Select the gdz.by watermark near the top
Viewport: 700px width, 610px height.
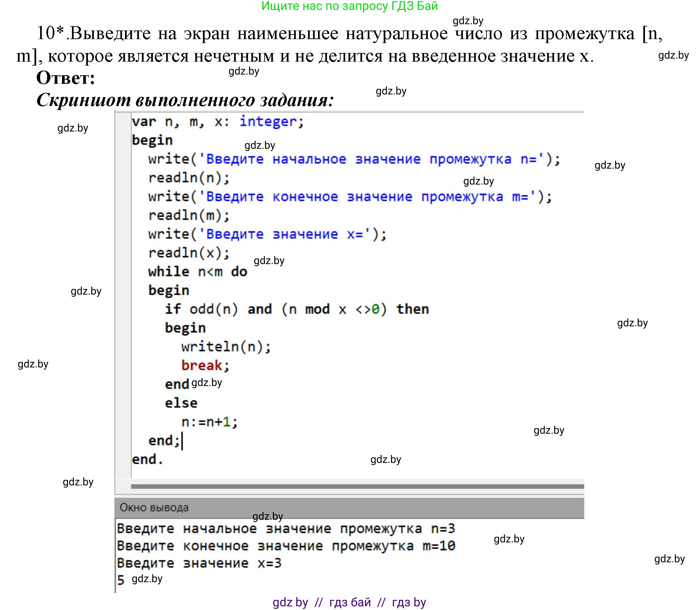click(x=468, y=21)
